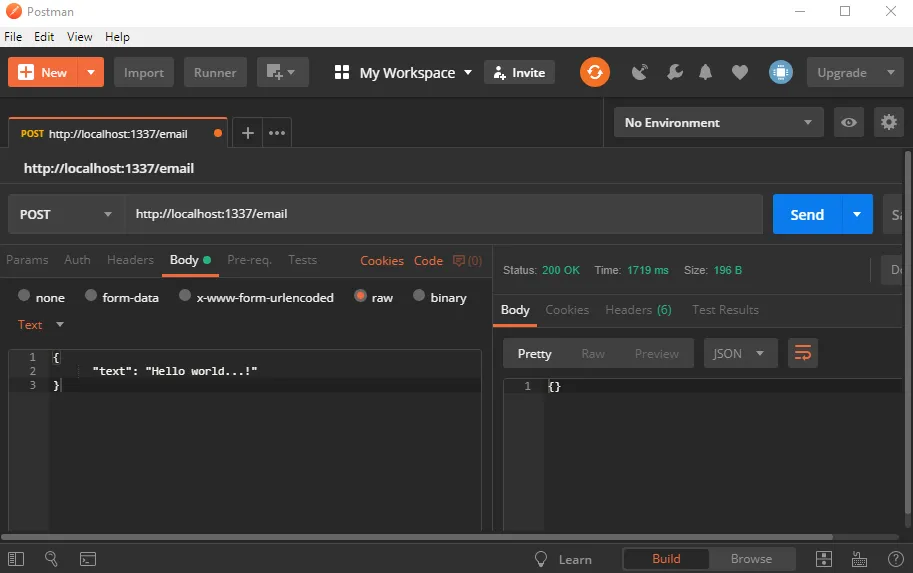Image resolution: width=913 pixels, height=573 pixels.
Task: Open the Code snippet link
Action: pyautogui.click(x=429, y=260)
